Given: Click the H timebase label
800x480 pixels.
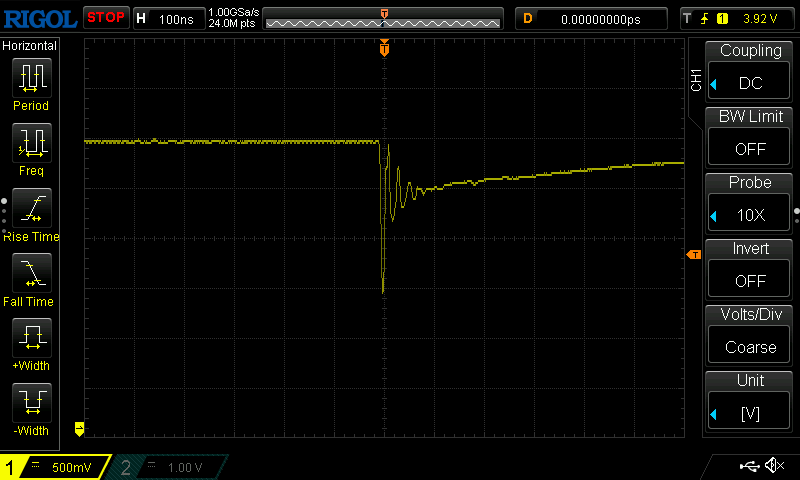Looking at the screenshot, I should [x=141, y=19].
